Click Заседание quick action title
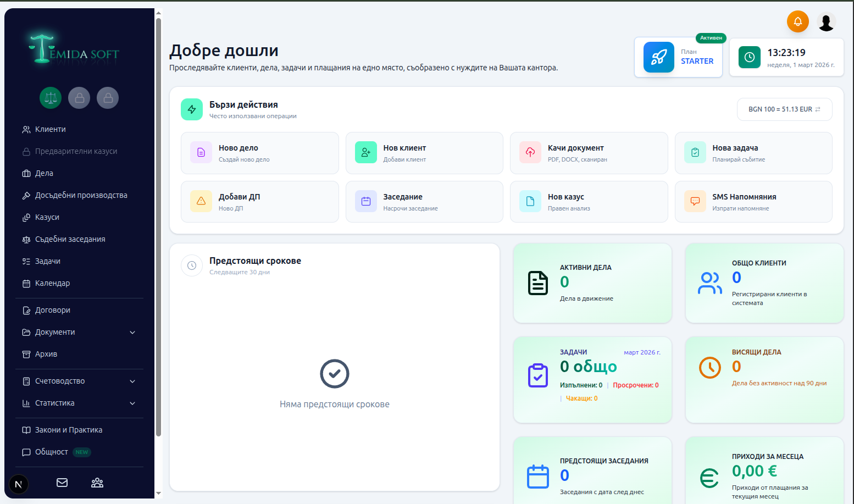The image size is (854, 504). (403, 197)
